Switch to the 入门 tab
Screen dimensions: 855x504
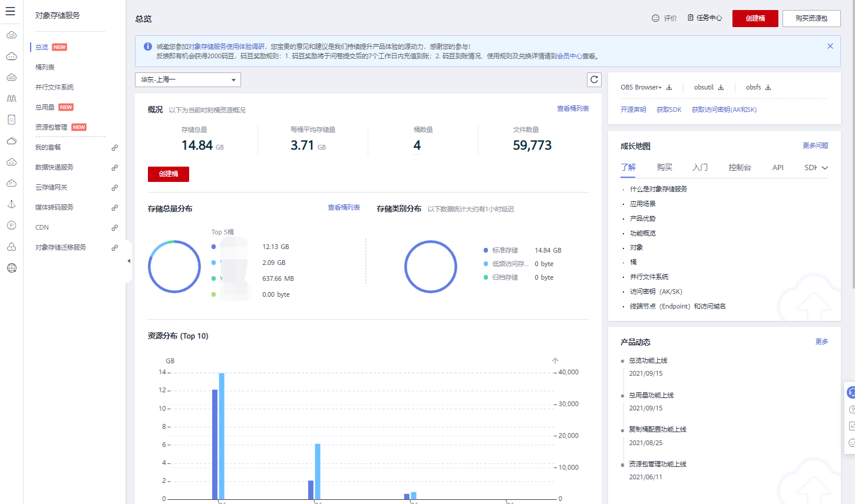(700, 167)
